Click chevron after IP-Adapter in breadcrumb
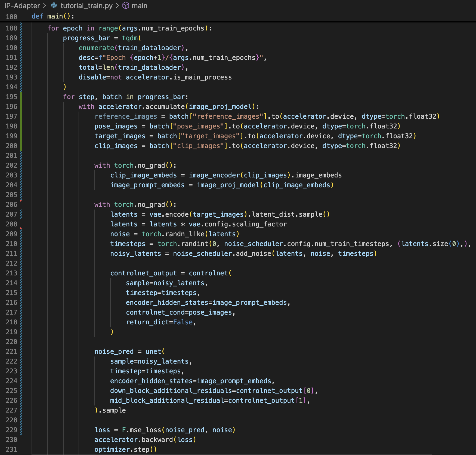Screen dimensions: 476x455 (45, 5)
